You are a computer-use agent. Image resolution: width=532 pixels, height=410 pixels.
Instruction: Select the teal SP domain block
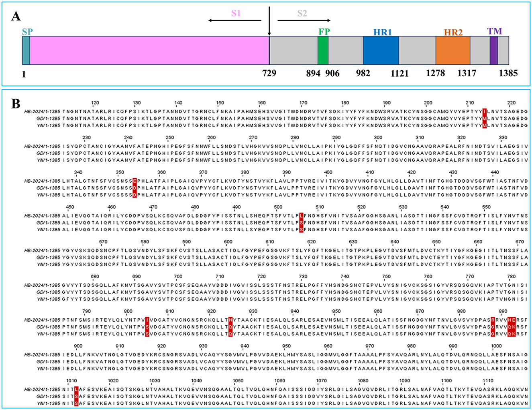(26, 51)
